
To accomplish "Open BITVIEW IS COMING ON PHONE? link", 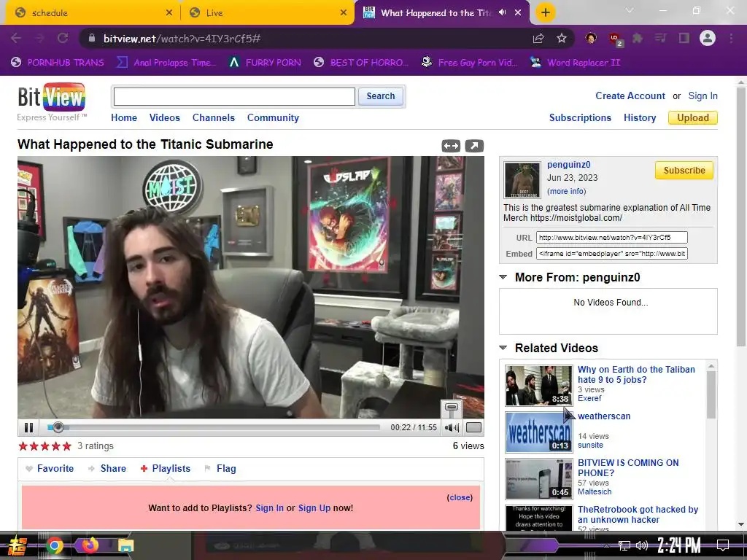I will click(628, 467).
